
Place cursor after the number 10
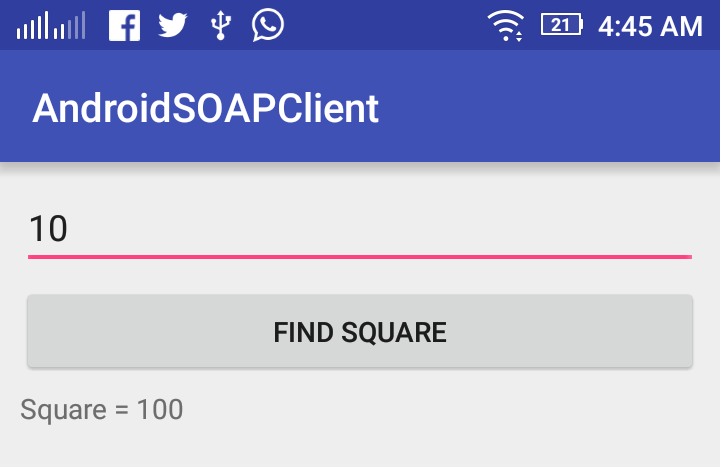[70, 229]
